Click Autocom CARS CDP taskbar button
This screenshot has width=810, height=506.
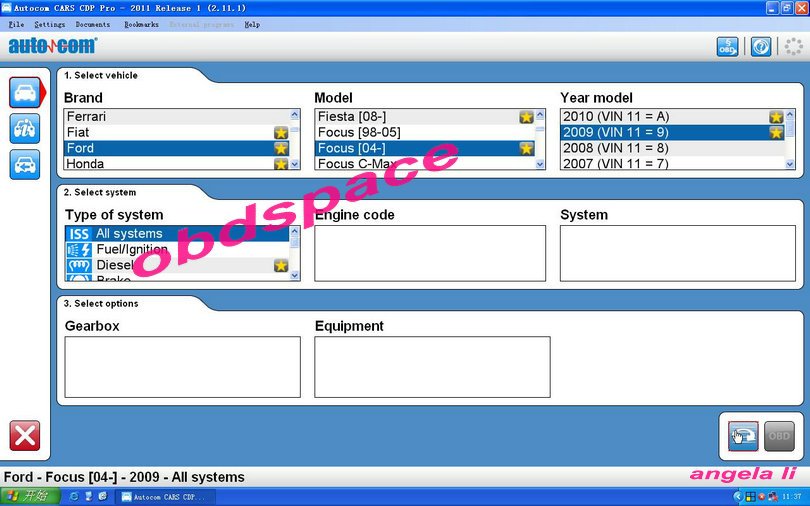tap(167, 497)
